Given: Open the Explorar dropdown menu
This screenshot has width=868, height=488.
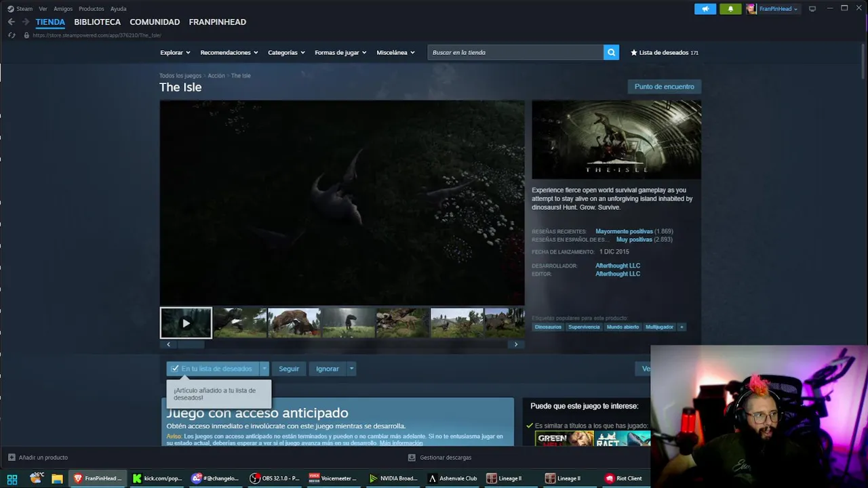Looking at the screenshot, I should 175,52.
